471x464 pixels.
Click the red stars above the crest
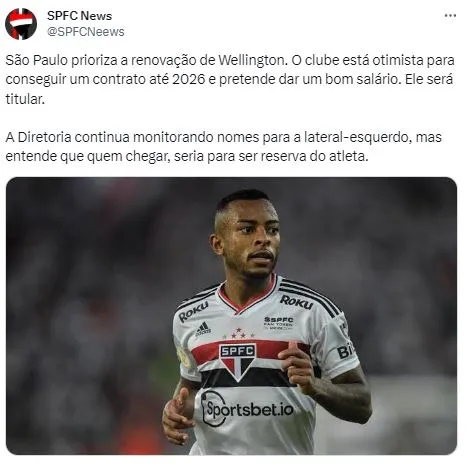(238, 333)
